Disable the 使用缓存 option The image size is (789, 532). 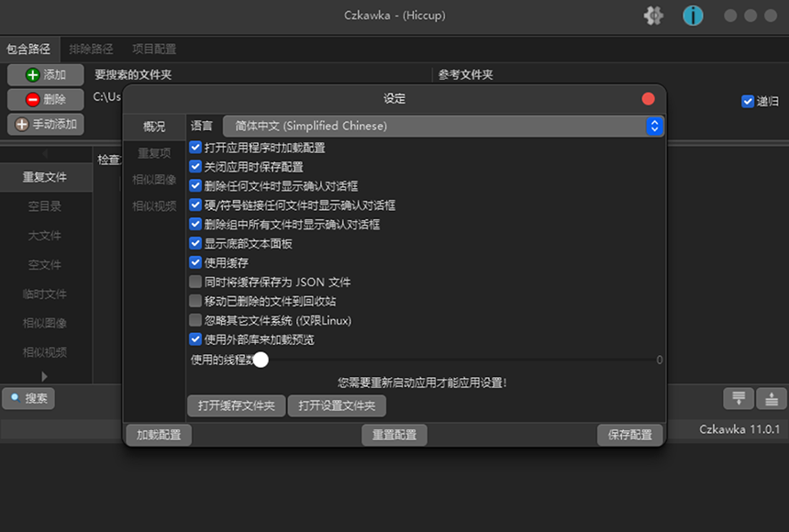(195, 262)
